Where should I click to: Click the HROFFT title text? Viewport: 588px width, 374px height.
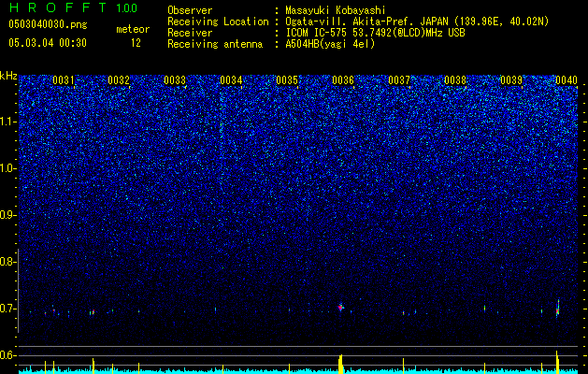coord(58,7)
